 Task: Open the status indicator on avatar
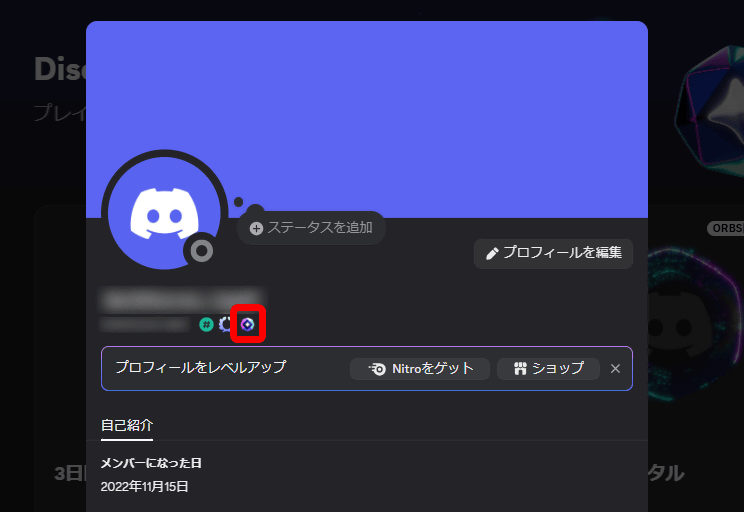point(202,251)
